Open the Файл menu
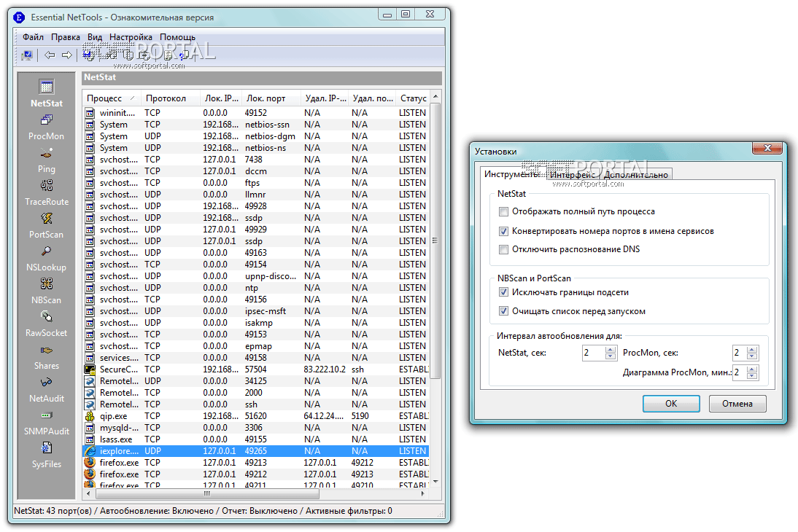This screenshot has height=532, width=798. pos(33,37)
